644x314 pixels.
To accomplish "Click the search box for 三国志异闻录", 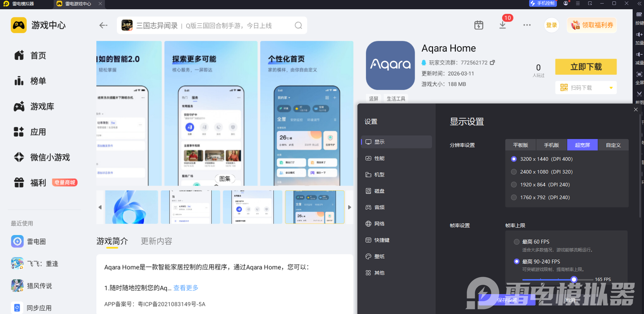I will pyautogui.click(x=212, y=26).
